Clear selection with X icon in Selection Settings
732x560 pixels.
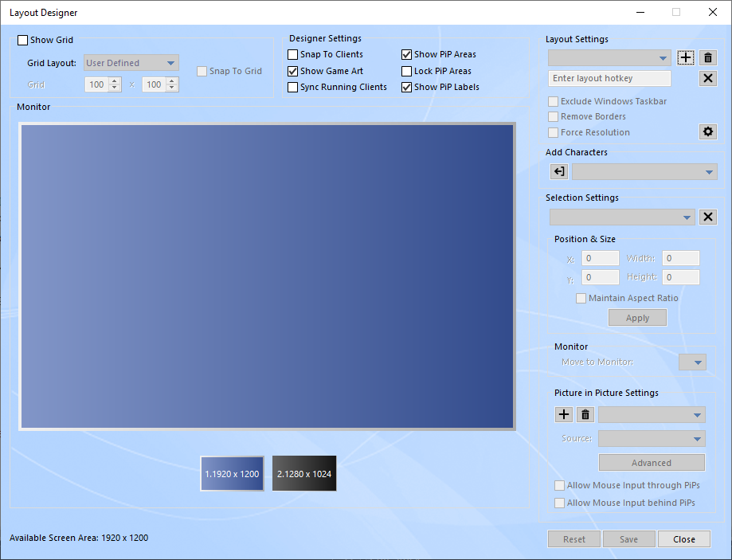[x=708, y=217]
